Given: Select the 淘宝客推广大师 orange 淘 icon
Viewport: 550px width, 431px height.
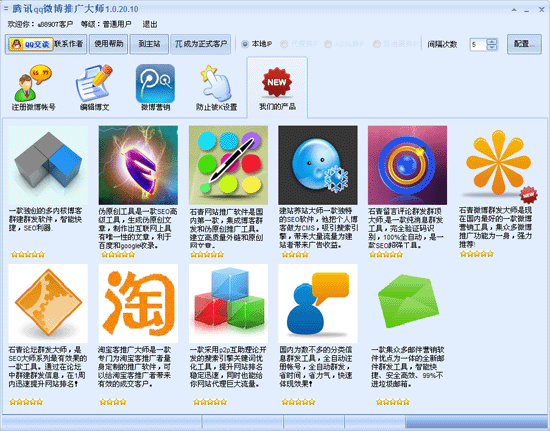Looking at the screenshot, I should coord(138,303).
